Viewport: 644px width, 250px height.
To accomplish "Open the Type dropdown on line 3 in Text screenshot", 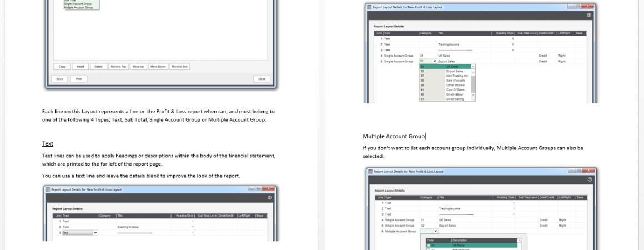I will pos(95,233).
